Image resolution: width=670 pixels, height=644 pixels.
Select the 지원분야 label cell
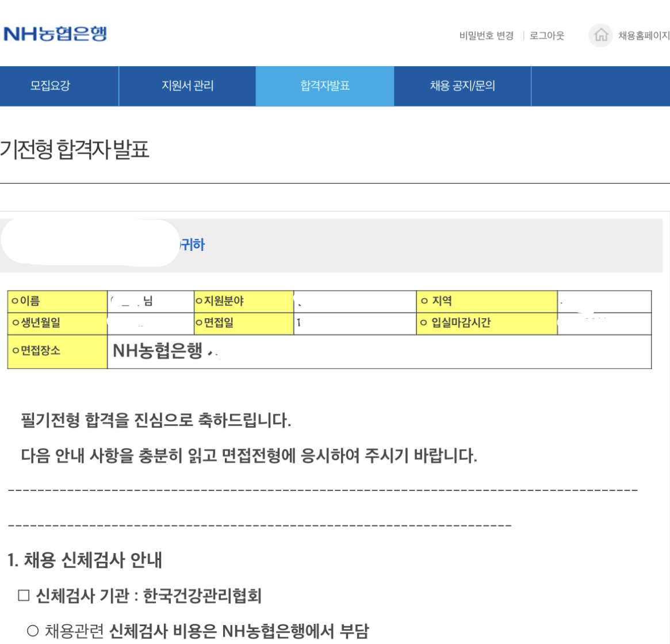coord(244,302)
